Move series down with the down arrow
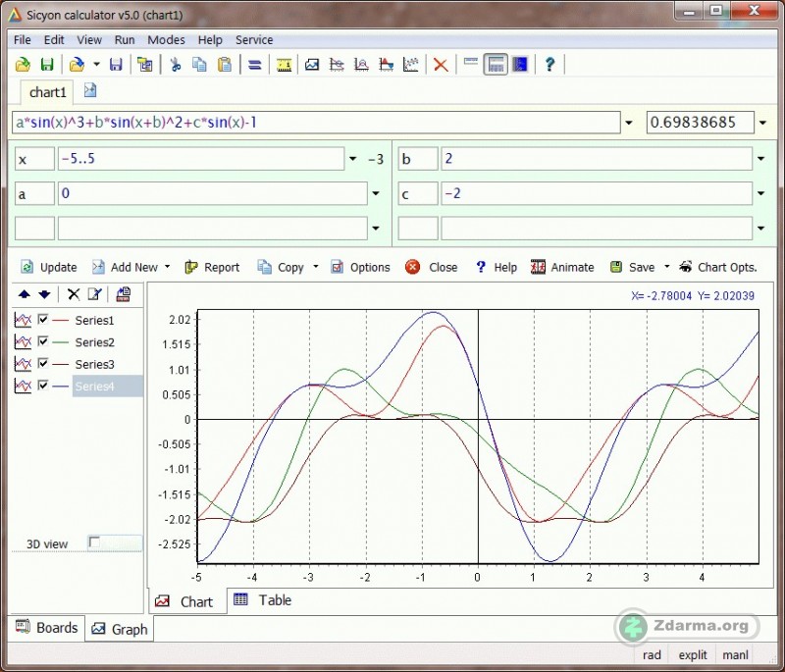 [44, 294]
